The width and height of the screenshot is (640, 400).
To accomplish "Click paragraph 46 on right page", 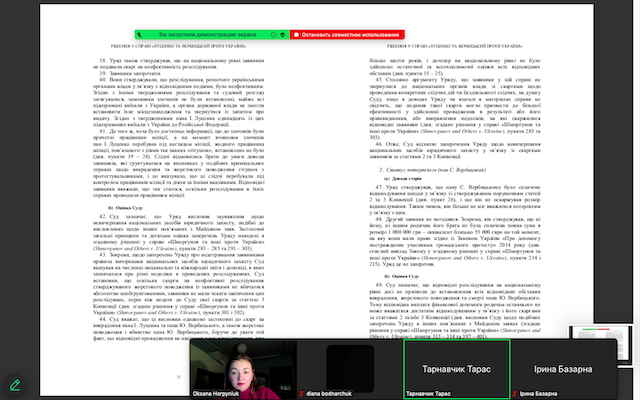I will click(x=455, y=150).
